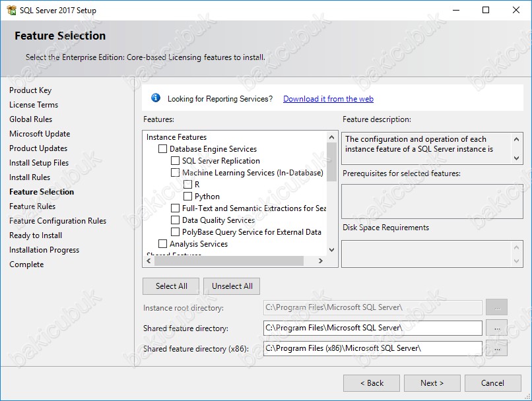Browse for shared feature directory (x86)
The height and width of the screenshot is (401, 532).
(x=497, y=348)
